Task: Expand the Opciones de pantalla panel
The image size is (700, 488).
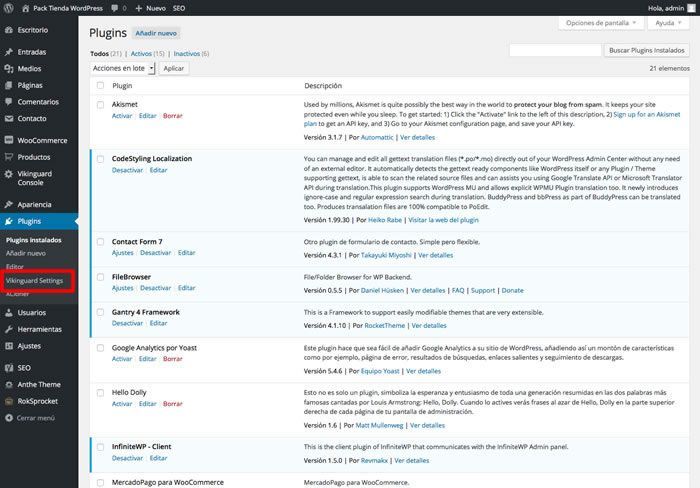Action: [601, 23]
